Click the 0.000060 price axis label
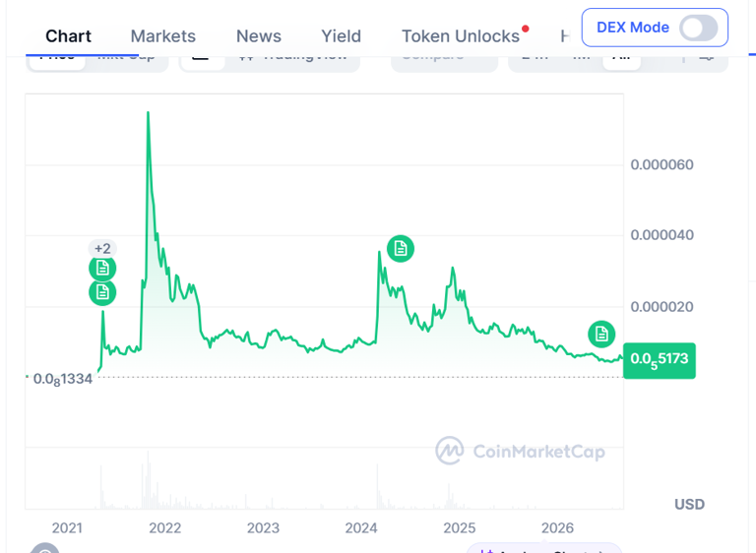This screenshot has height=553, width=756. 661,165
